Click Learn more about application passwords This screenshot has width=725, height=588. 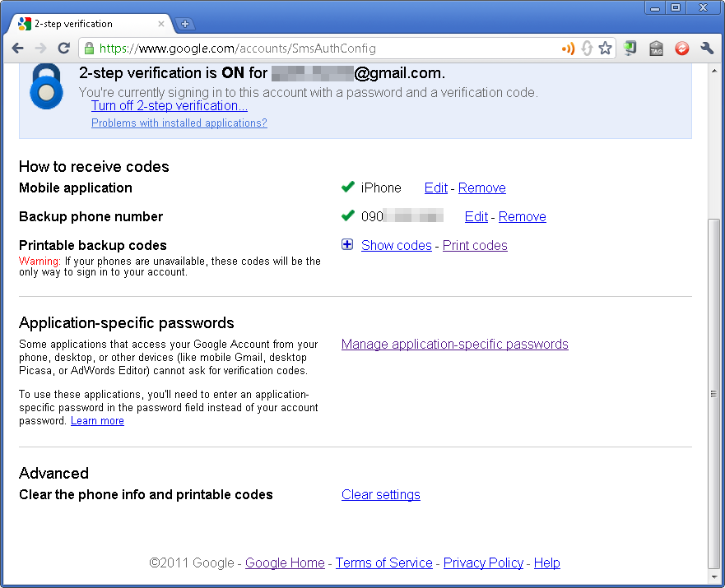tap(97, 421)
